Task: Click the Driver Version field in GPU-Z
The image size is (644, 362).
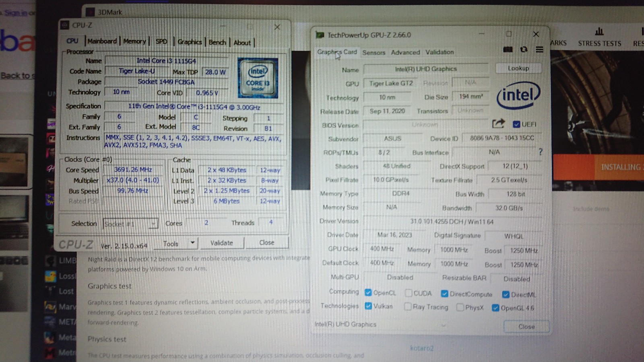Action: click(x=452, y=222)
